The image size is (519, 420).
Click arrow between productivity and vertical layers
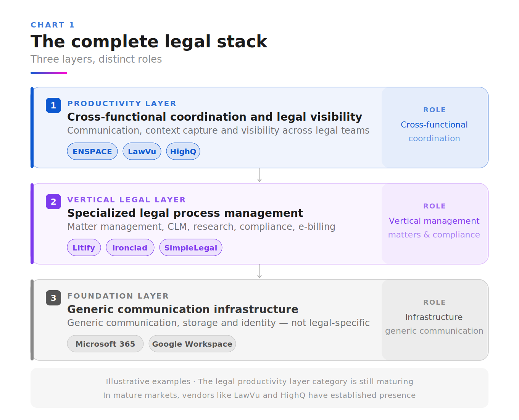[x=259, y=175]
